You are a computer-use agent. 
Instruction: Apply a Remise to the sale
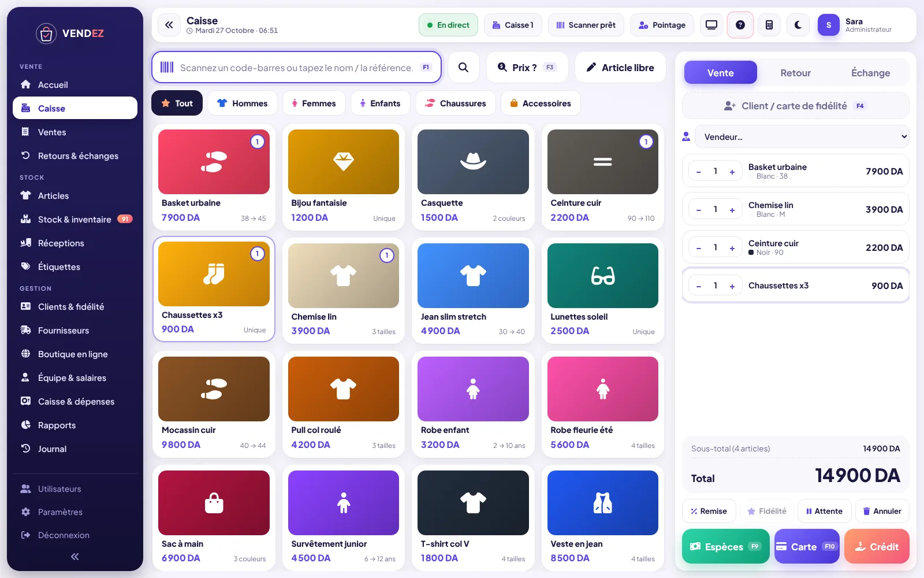pos(709,511)
